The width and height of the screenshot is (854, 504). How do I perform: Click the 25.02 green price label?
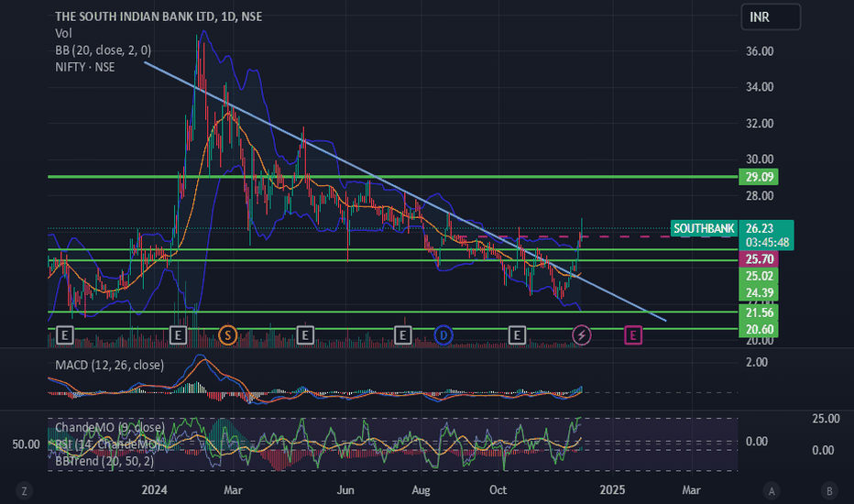coord(759,276)
